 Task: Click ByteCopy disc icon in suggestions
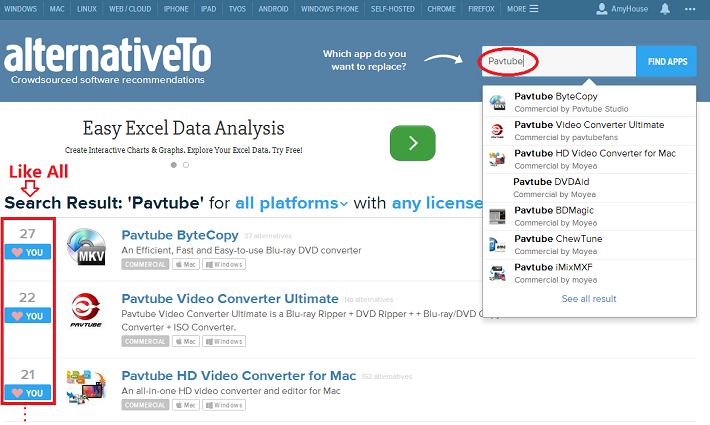pyautogui.click(x=497, y=103)
